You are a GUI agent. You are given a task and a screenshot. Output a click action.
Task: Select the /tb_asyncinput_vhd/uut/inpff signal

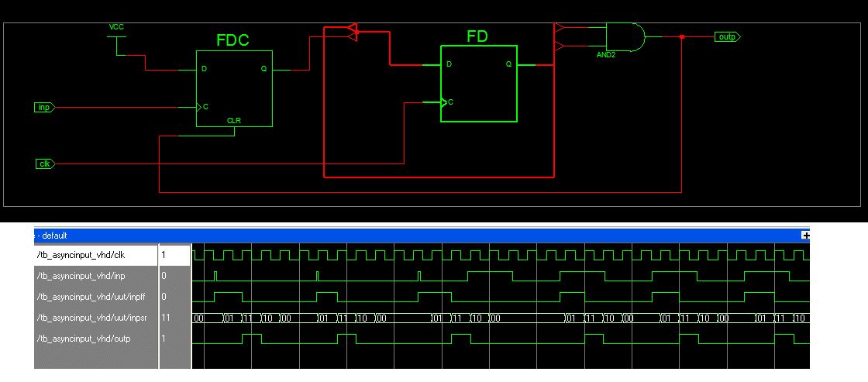pos(96,297)
